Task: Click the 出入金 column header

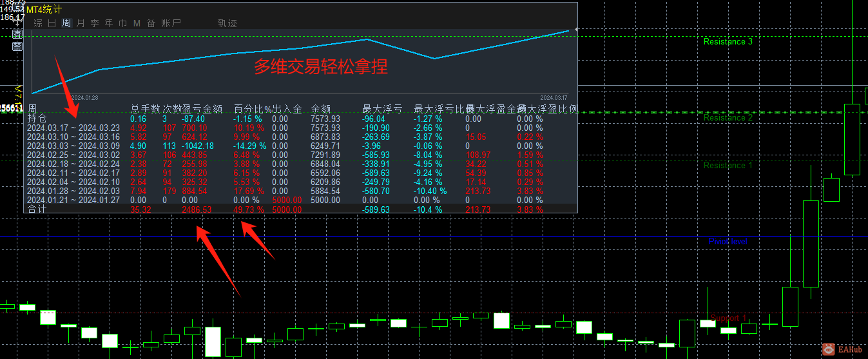Action: (x=287, y=109)
